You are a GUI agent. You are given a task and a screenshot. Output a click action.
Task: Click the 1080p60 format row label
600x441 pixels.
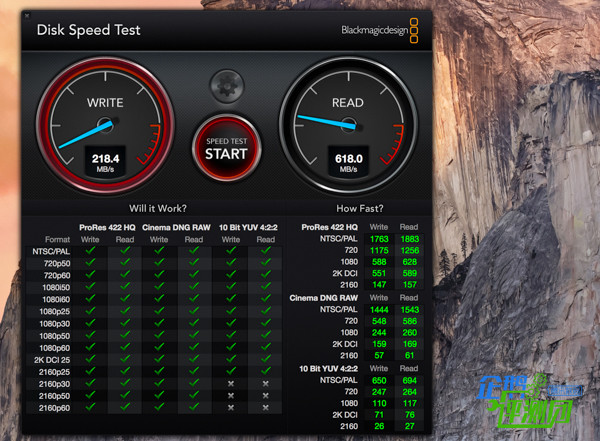pos(55,348)
